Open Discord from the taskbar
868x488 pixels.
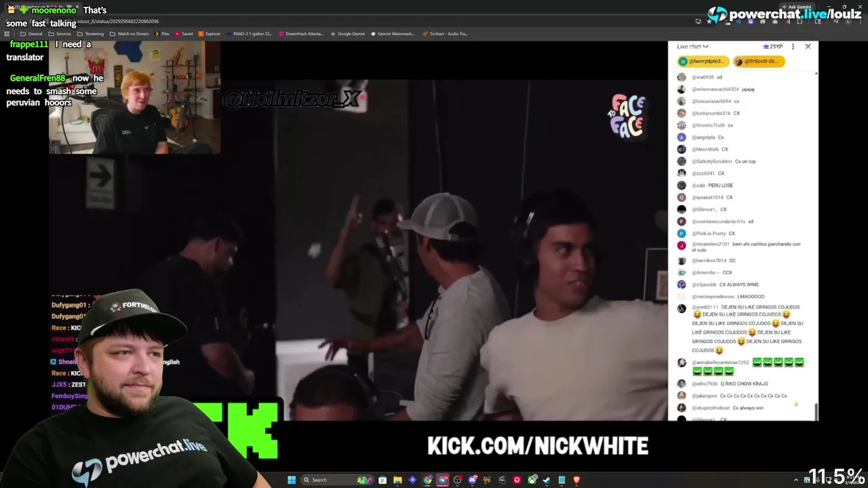pos(472,480)
